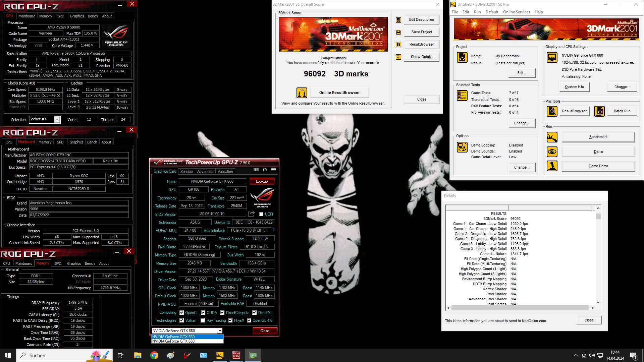This screenshot has width=644, height=362.
Task: Take a GPU-Z screenshot with camera icon
Action: 256,170
